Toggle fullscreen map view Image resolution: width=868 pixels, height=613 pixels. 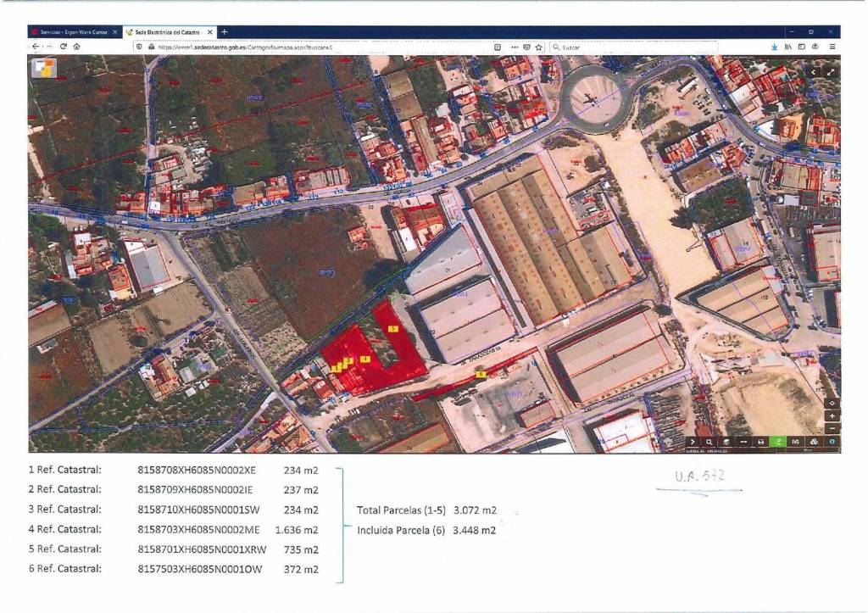click(830, 73)
